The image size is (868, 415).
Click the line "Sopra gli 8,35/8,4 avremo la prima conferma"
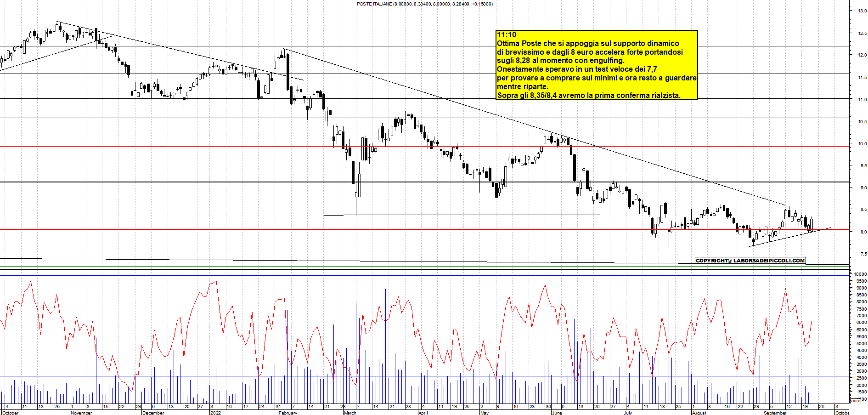tap(589, 95)
